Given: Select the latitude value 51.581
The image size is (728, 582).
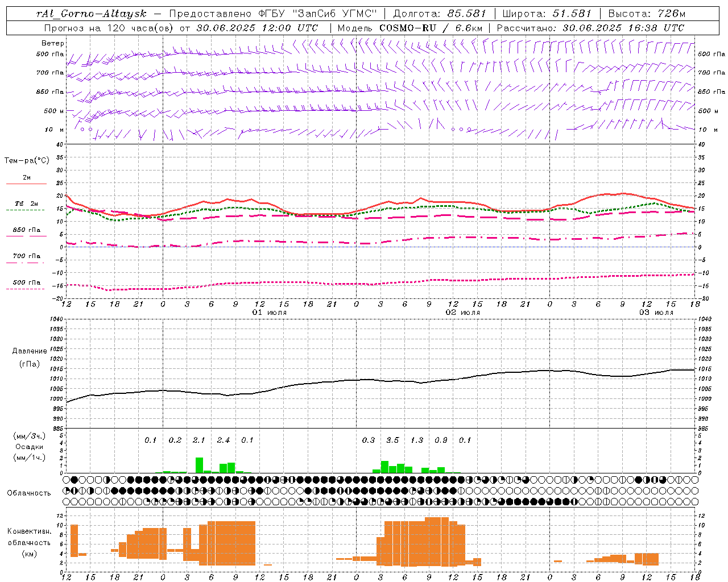Looking at the screenshot, I should pyautogui.click(x=572, y=14).
